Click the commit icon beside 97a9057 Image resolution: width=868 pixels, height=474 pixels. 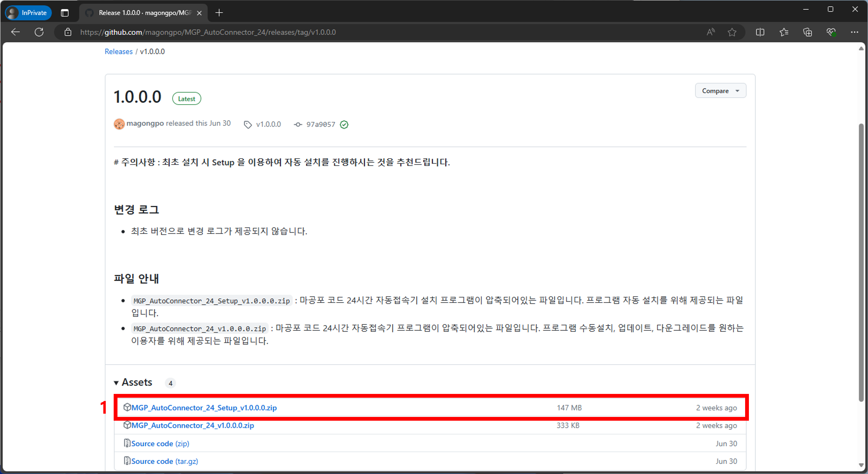[x=298, y=125]
